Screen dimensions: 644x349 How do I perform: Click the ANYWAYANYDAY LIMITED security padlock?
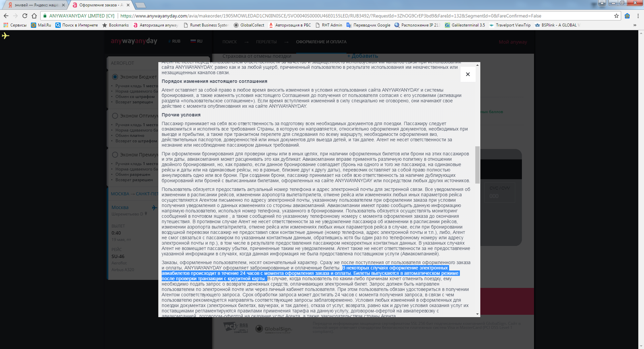45,16
